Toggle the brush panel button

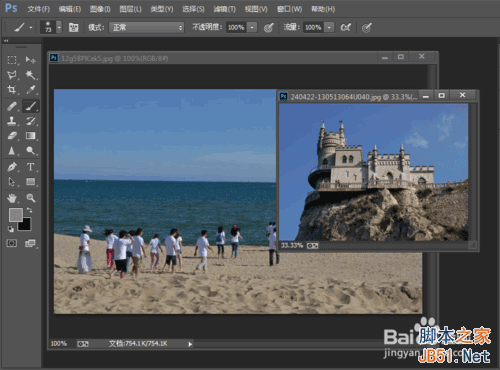73,27
